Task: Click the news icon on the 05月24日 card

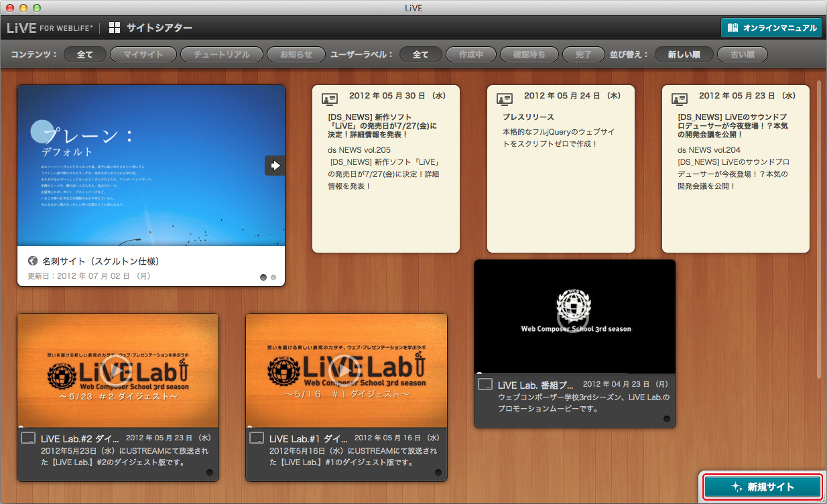Action: [x=504, y=99]
